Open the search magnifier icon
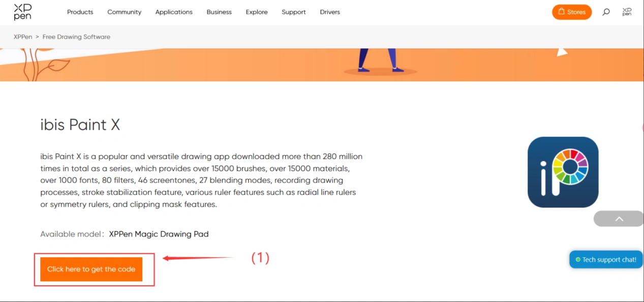 [606, 12]
